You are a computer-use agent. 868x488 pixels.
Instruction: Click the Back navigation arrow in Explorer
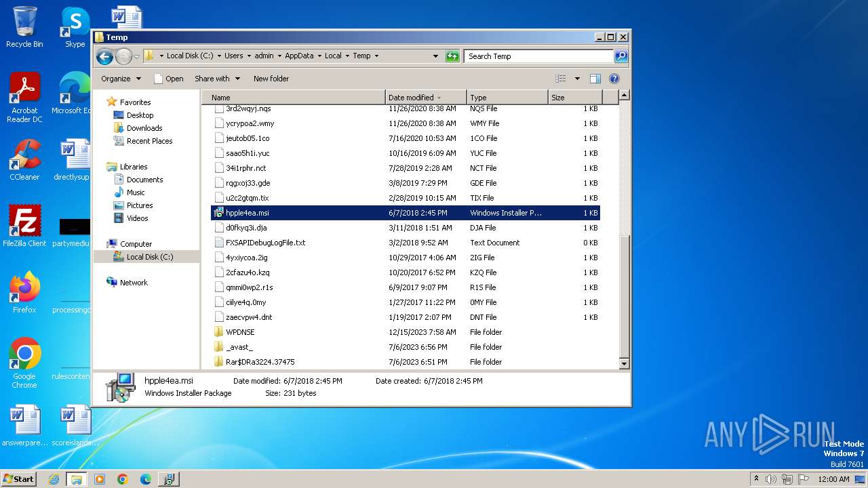(x=104, y=56)
